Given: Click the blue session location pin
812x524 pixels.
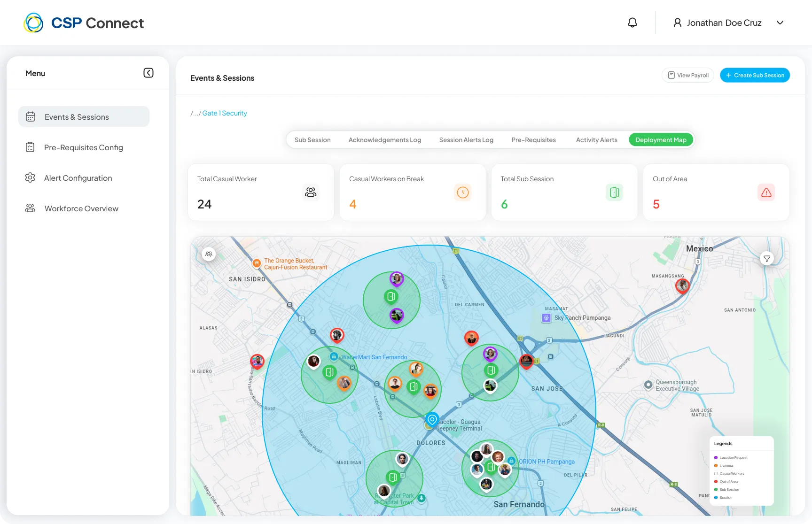Looking at the screenshot, I should pyautogui.click(x=432, y=419).
